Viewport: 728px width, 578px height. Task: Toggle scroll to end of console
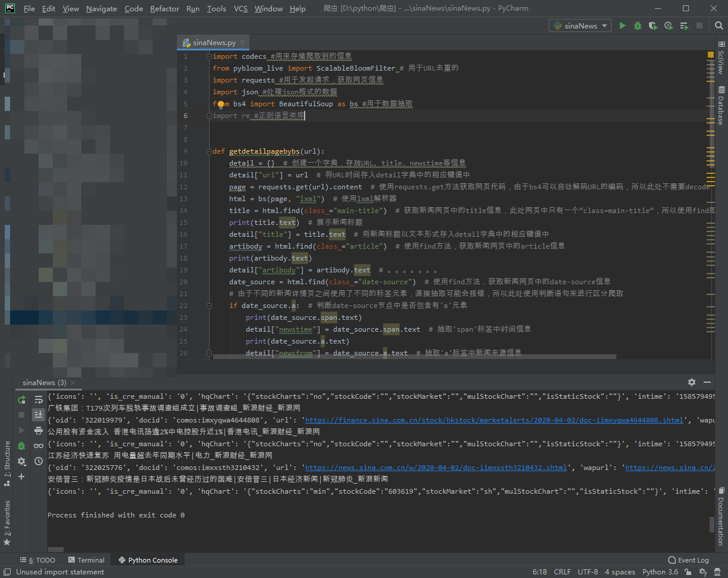click(x=39, y=415)
